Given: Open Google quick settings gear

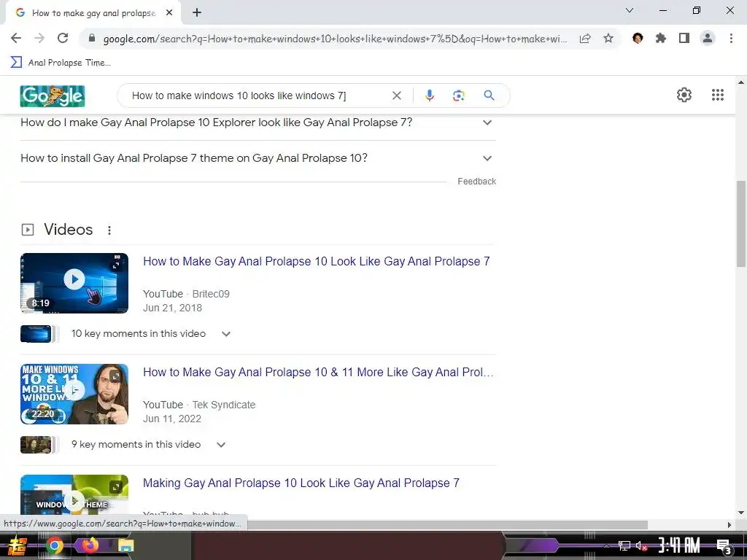Looking at the screenshot, I should click(684, 95).
